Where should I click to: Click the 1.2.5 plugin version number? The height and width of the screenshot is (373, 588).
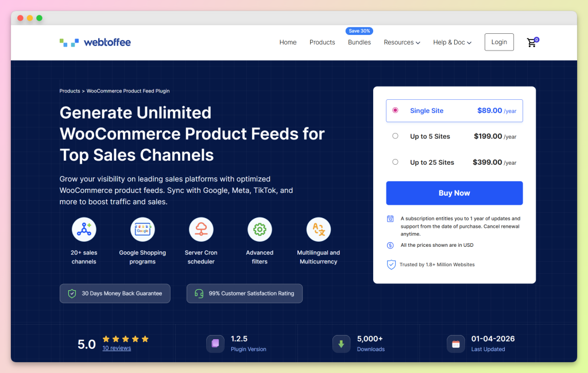point(239,339)
